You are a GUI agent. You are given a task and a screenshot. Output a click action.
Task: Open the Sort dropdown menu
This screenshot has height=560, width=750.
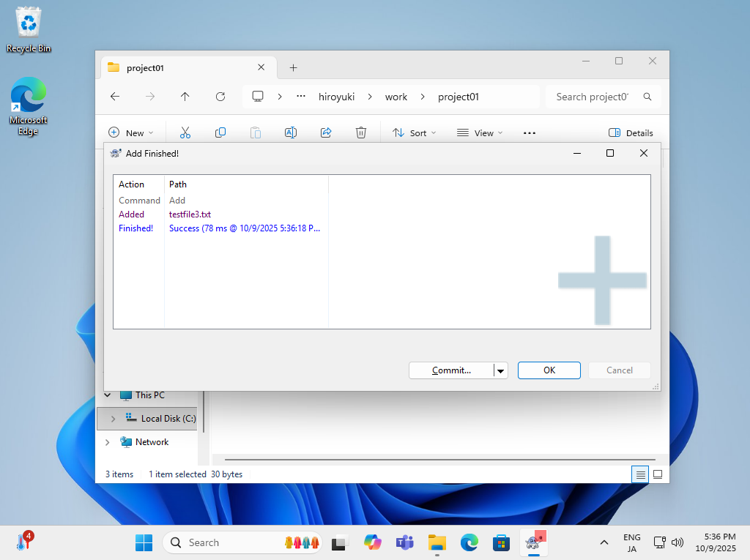[414, 132]
